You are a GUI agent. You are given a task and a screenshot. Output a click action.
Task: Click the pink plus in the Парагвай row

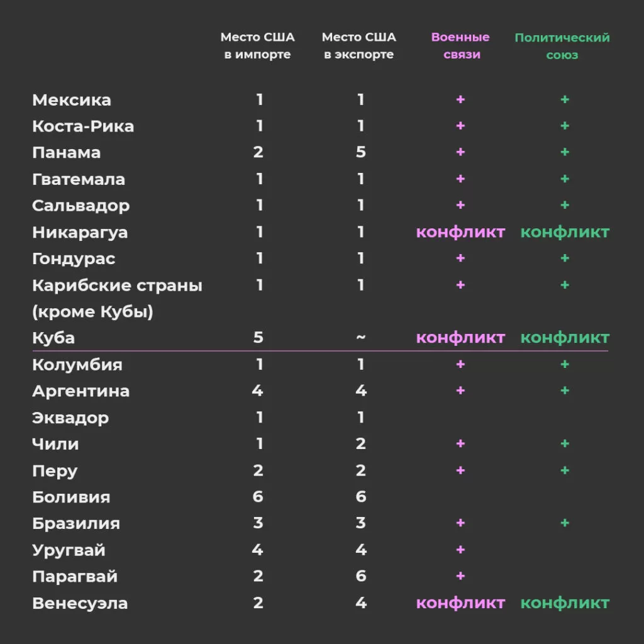pyautogui.click(x=460, y=576)
